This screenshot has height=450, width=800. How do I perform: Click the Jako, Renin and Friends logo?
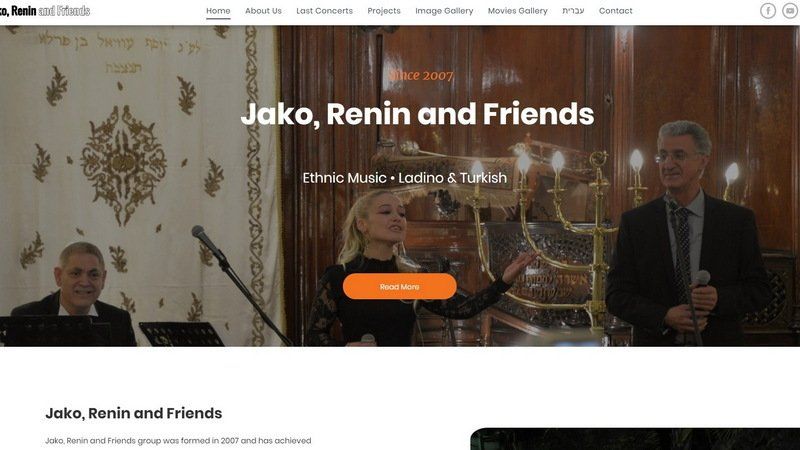pos(45,11)
